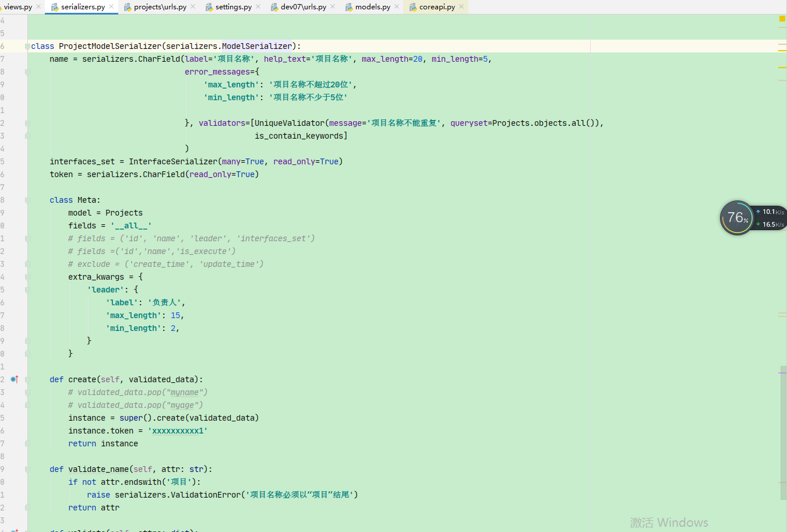The width and height of the screenshot is (787, 532).
Task: Click the Python file icon on coreapi.py tab
Action: click(413, 7)
